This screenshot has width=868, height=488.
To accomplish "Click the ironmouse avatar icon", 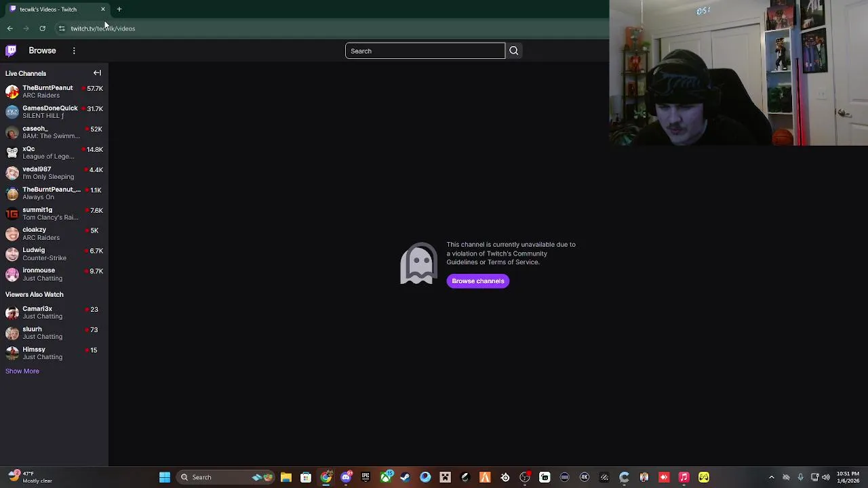I will 12,274.
